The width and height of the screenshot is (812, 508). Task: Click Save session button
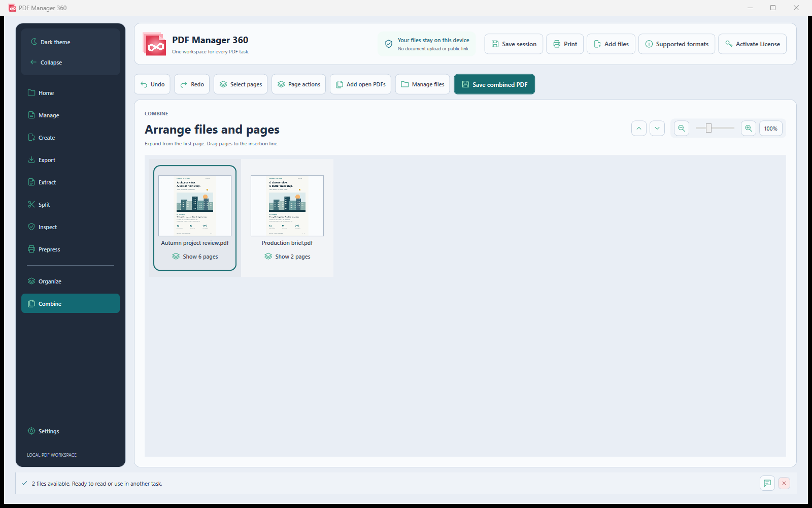pos(514,44)
